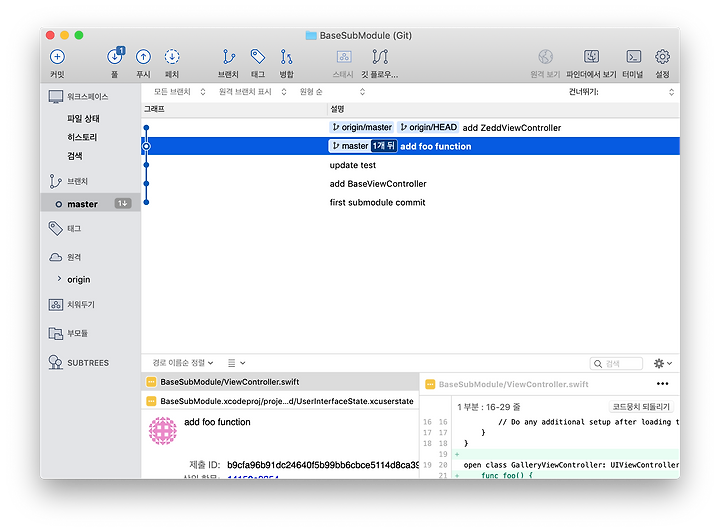Click the Branches (브랜치) section icon in sidebar

(55, 181)
